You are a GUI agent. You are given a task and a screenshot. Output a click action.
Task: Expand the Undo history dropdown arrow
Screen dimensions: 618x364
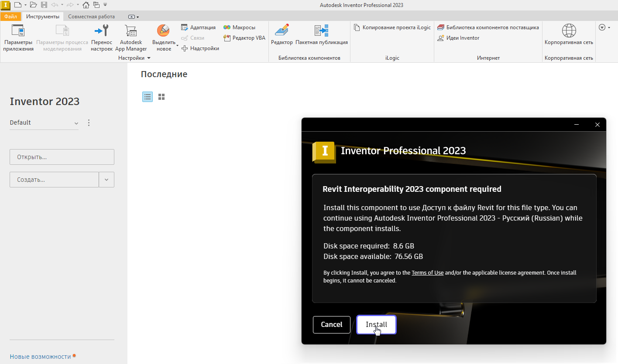(x=62, y=5)
